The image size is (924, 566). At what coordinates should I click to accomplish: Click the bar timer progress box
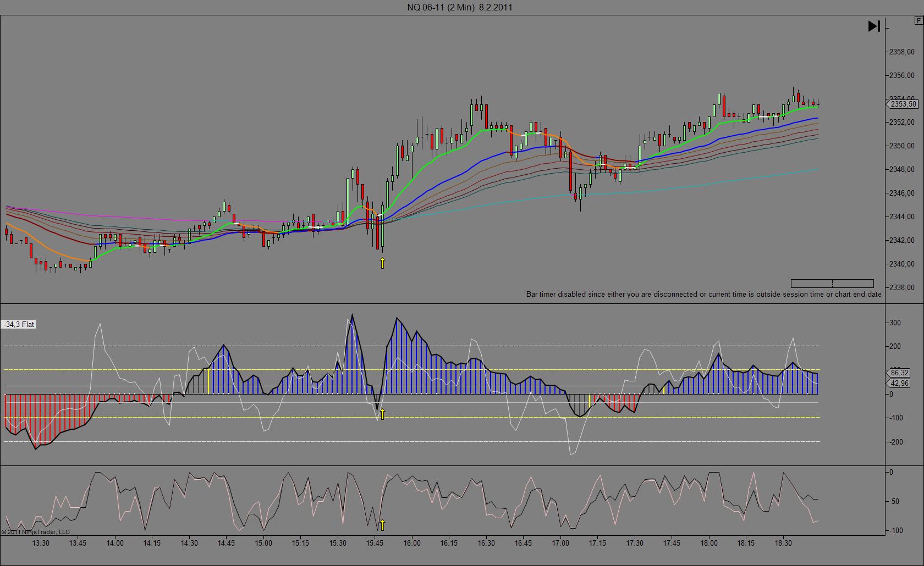coord(832,284)
